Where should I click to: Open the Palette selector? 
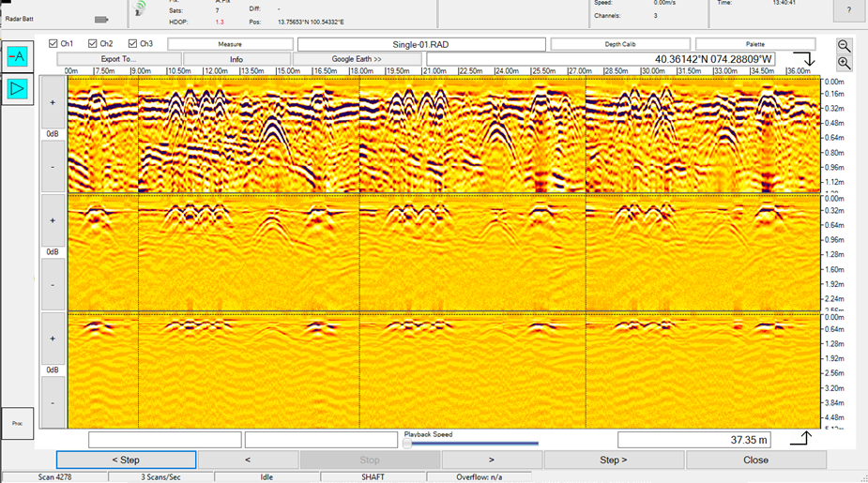(x=754, y=44)
